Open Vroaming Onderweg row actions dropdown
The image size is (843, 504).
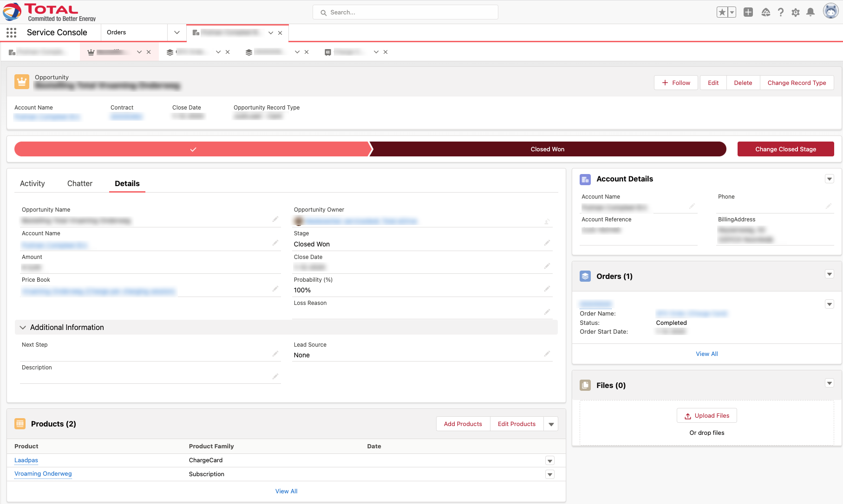click(x=550, y=475)
